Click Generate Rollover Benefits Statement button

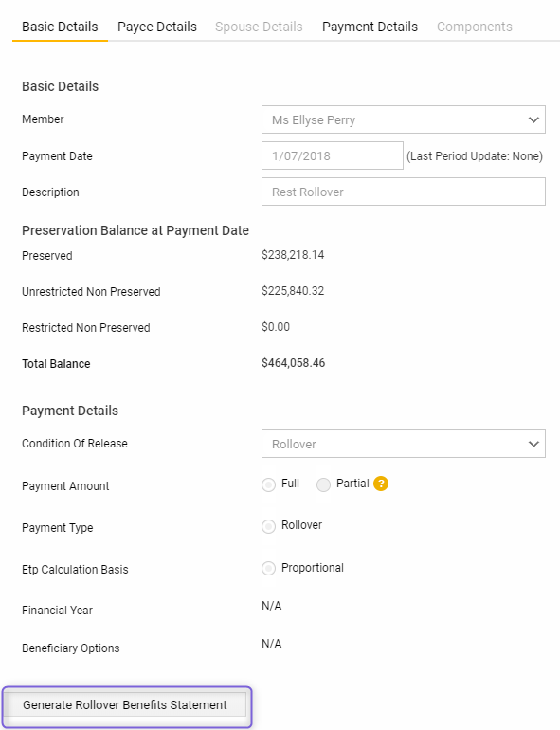point(125,704)
